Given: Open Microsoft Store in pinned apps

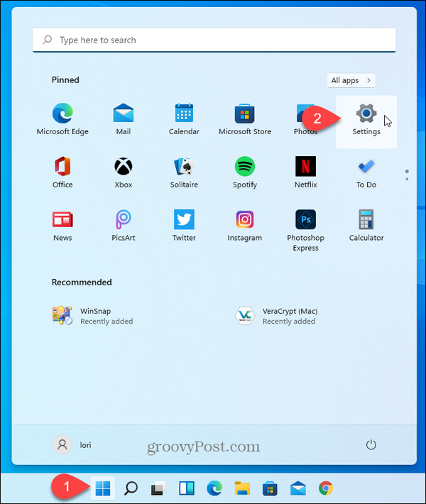Looking at the screenshot, I should [245, 119].
